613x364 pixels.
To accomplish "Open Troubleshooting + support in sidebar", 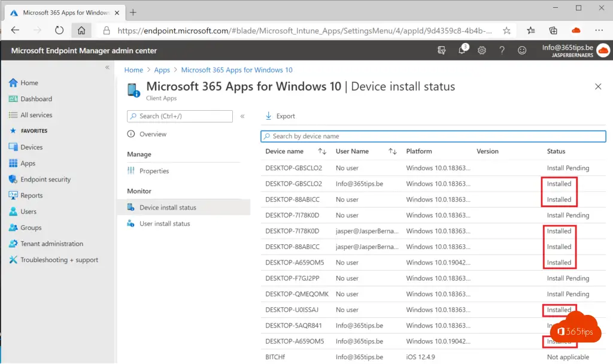I will coord(59,260).
